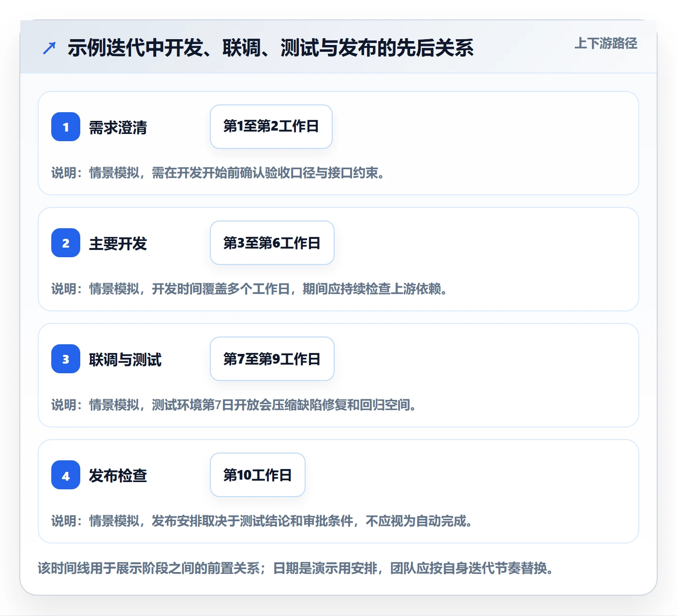Viewport: 677px width, 616px height.
Task: Click the 发布检查 stage title
Action: pos(118,475)
